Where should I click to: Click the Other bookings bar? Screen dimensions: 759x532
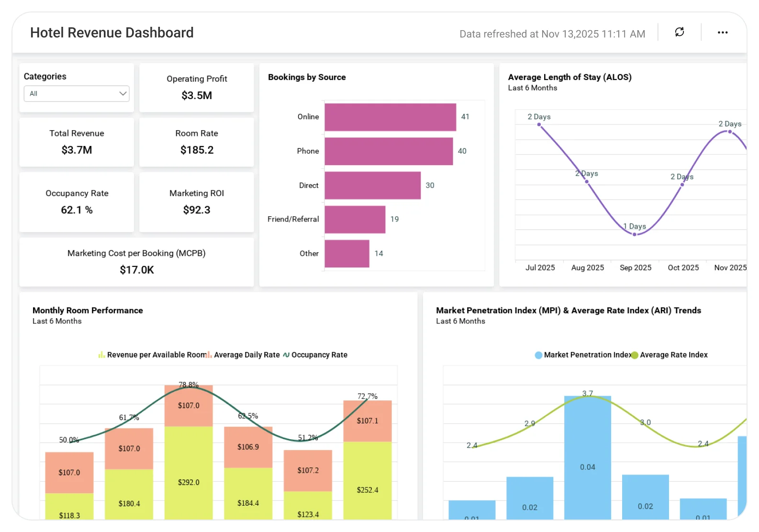[x=347, y=254]
